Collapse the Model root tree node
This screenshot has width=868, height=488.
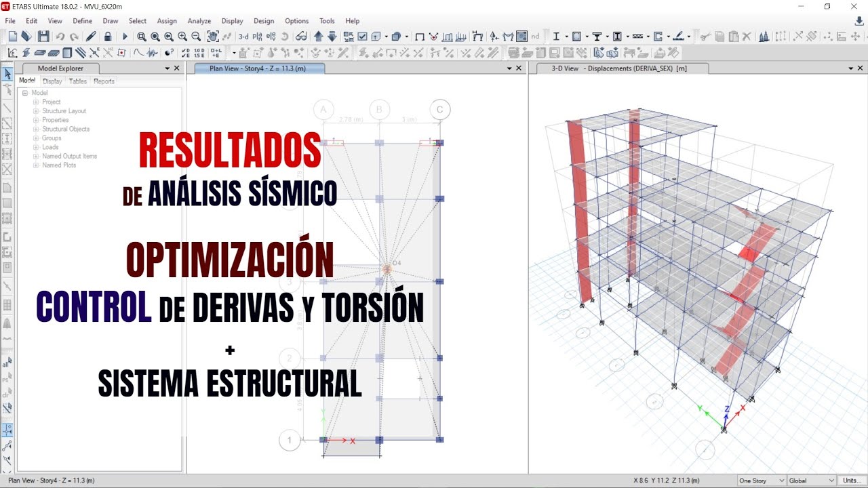point(25,93)
